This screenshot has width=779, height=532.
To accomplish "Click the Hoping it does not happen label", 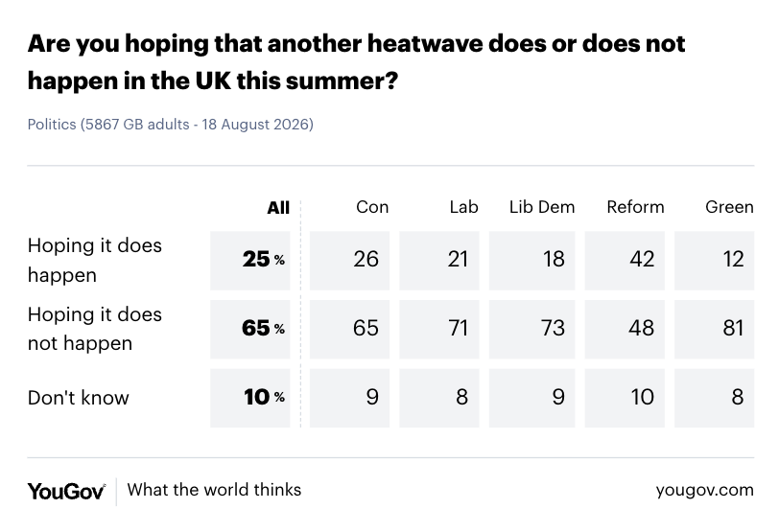I will tap(95, 329).
